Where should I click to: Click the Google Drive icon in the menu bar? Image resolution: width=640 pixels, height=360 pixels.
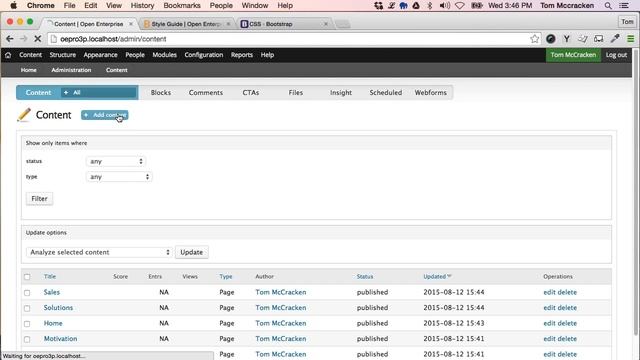pyautogui.click(x=416, y=5)
